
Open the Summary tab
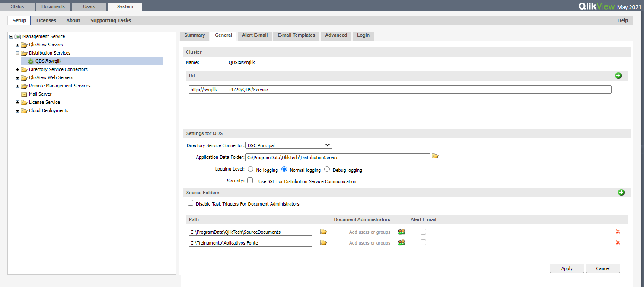tap(194, 35)
